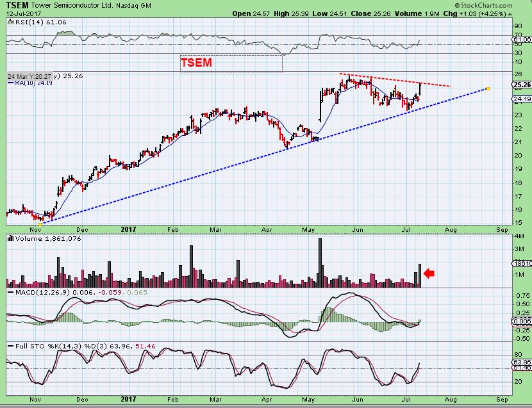
Task: Click the Volume panel legend icon
Action: tap(10, 238)
